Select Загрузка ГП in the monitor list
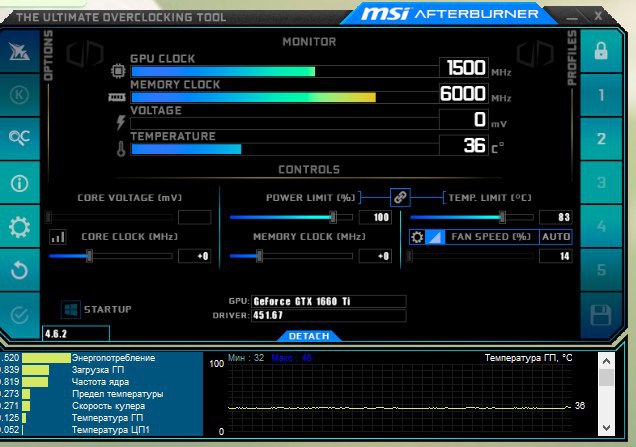This screenshot has height=447, width=636. [98, 370]
